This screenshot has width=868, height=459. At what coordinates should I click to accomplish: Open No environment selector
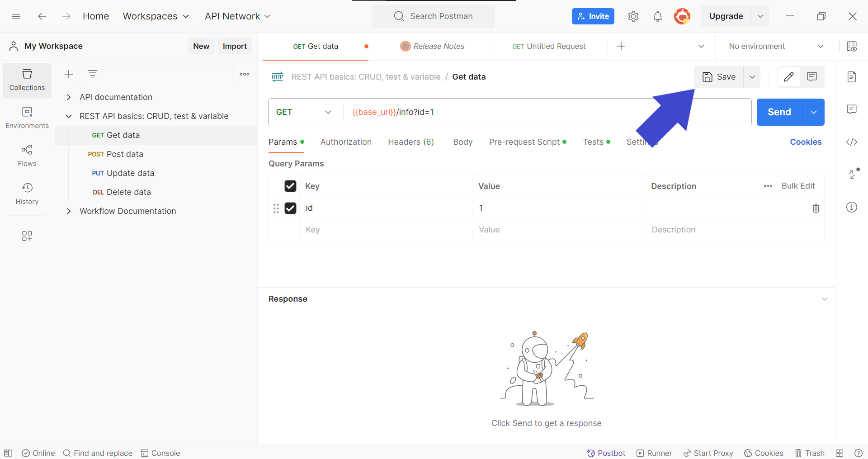776,46
